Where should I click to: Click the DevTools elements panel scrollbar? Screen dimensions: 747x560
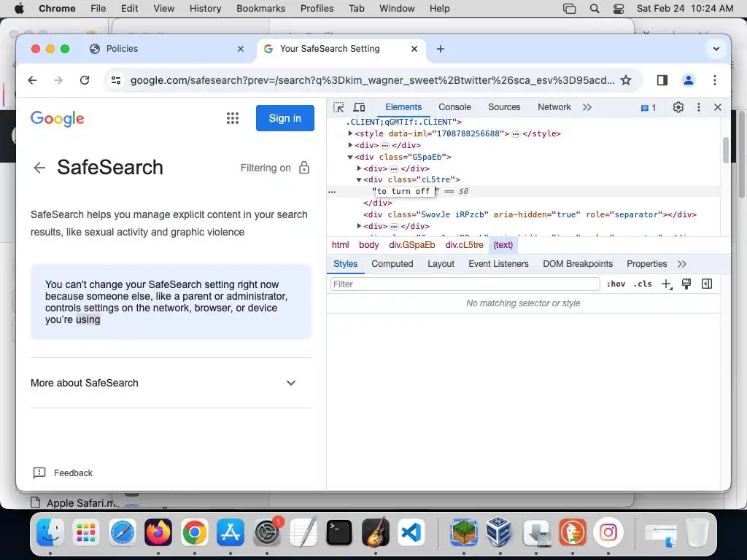[x=726, y=149]
